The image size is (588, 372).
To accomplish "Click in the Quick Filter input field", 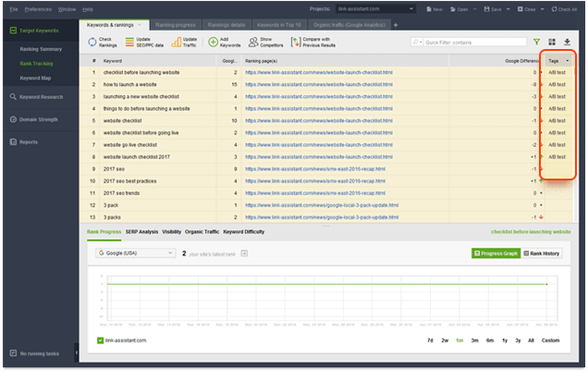I will coord(475,42).
